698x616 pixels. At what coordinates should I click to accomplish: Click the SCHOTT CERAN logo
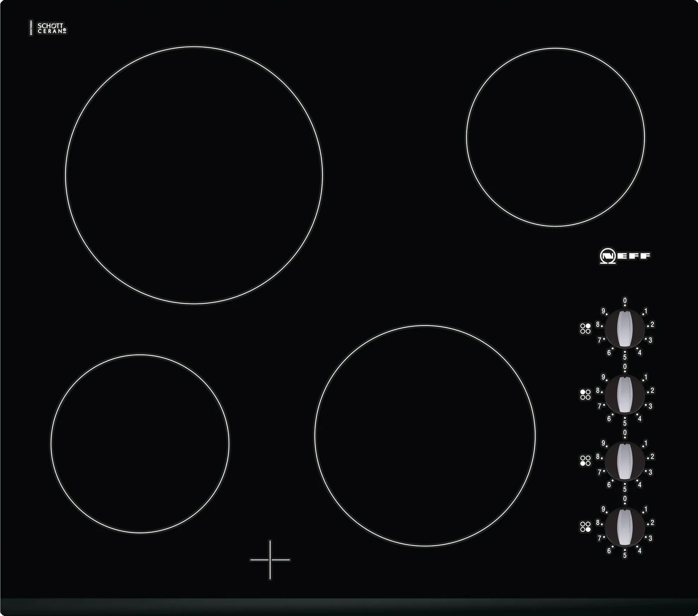tap(52, 28)
